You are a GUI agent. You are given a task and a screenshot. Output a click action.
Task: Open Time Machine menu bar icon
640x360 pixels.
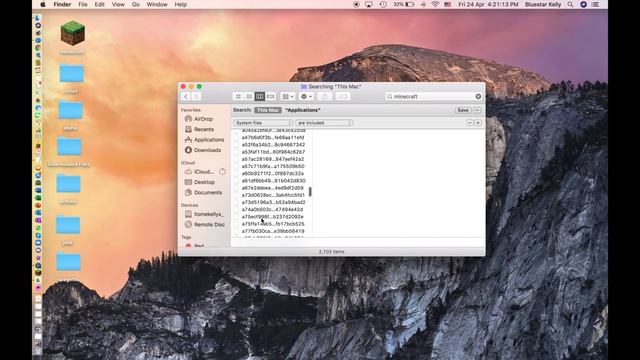[x=383, y=4]
